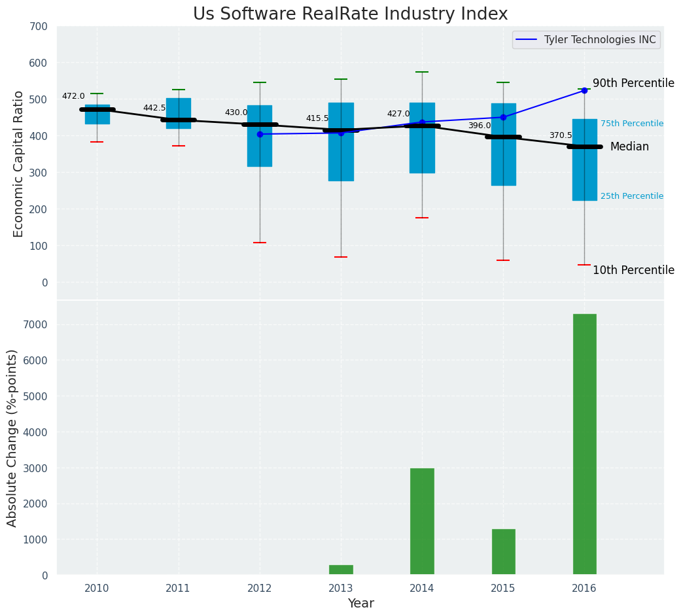
Task: Click the 2012 Tyler Technologies data point
Action: [x=260, y=134]
